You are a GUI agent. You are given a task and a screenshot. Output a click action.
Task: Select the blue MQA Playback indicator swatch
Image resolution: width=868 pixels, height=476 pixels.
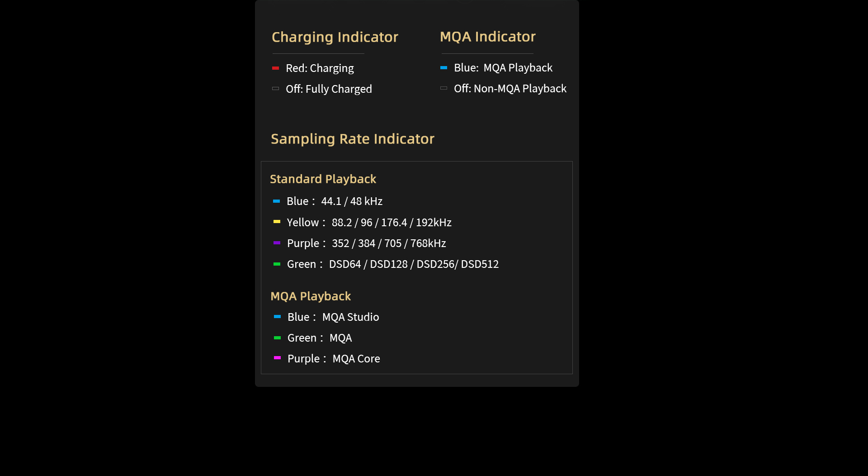[443, 68]
